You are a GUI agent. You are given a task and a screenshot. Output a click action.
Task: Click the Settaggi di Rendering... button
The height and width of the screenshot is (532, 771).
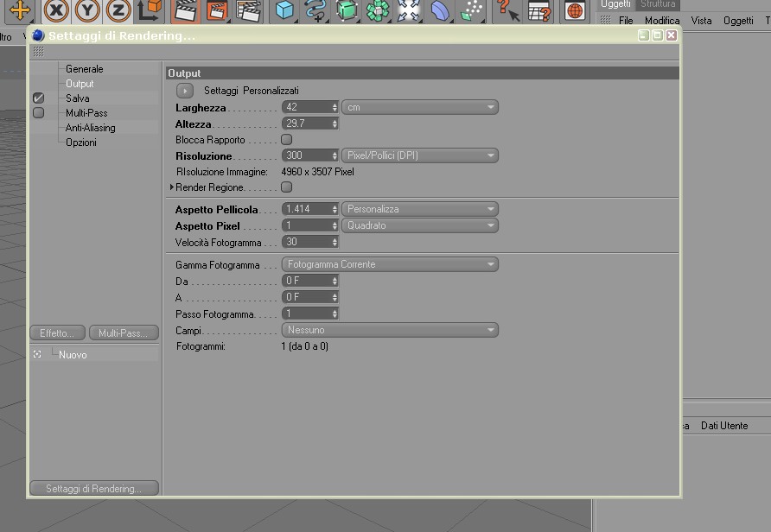(x=94, y=488)
